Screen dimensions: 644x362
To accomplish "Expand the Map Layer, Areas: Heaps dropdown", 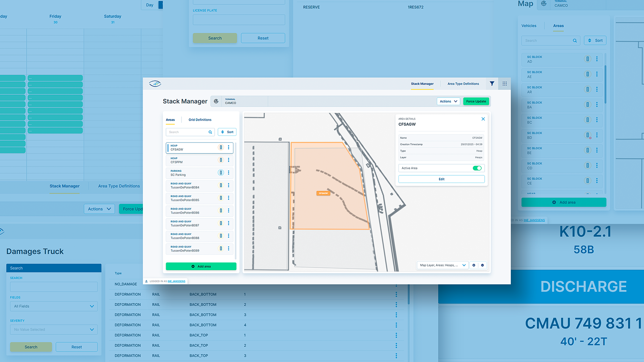I will pos(442,265).
